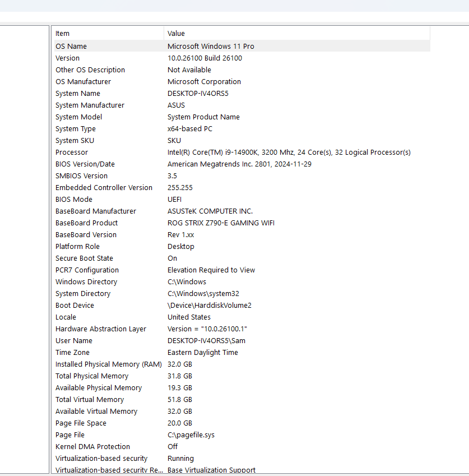Click the American Megatrends BIOS value
The image size is (469, 476).
pos(239,164)
